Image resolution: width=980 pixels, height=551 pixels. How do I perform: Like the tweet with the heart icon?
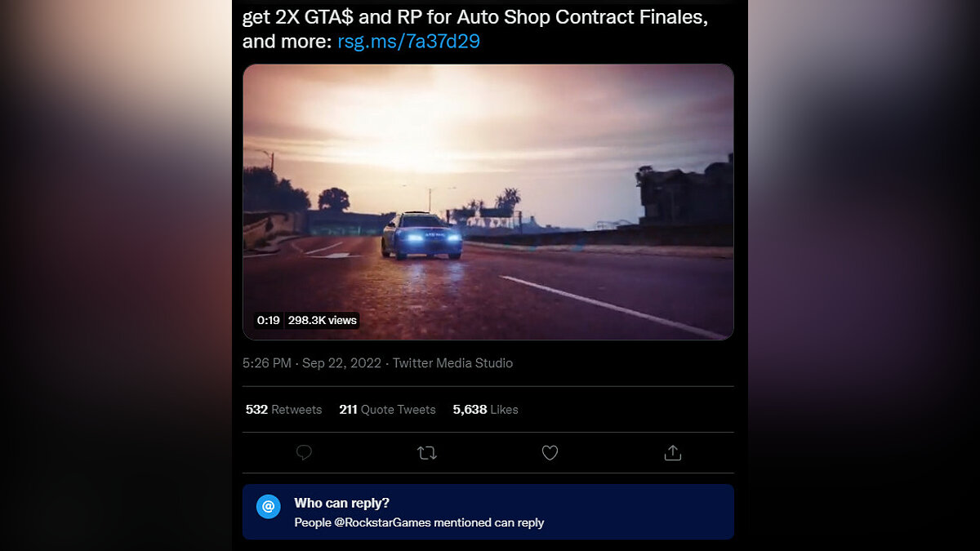tap(550, 452)
